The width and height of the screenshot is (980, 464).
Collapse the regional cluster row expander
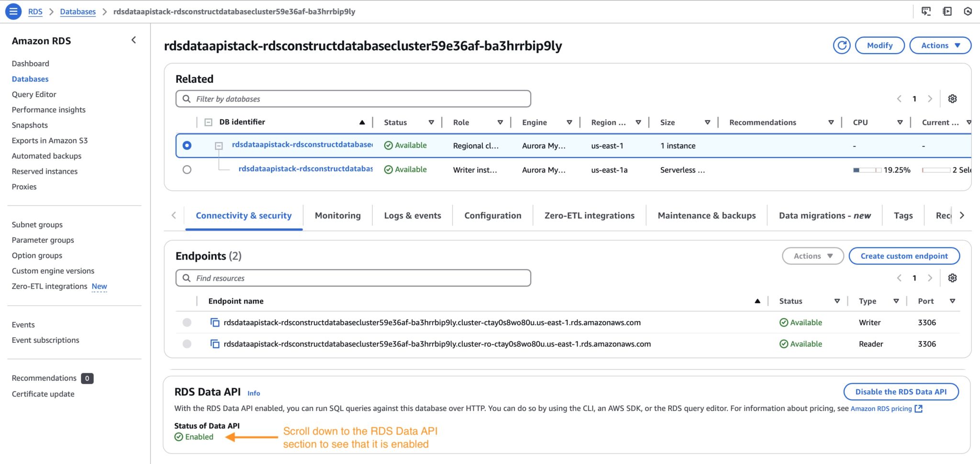tap(219, 145)
